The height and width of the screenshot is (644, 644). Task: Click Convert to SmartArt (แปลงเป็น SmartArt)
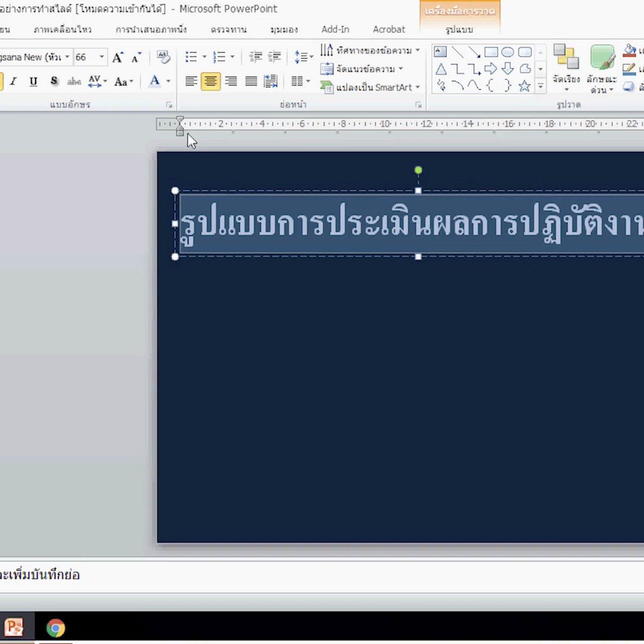click(x=370, y=88)
